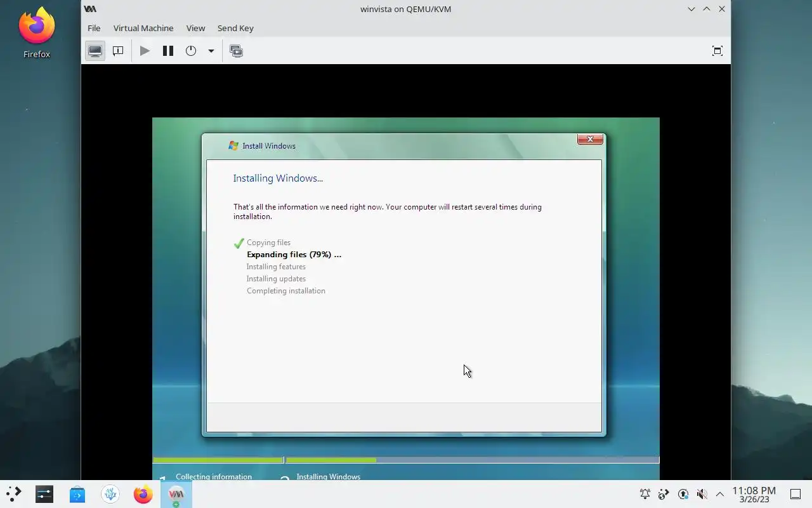Power on the virtual machine
The height and width of the screenshot is (508, 812).
(x=145, y=51)
